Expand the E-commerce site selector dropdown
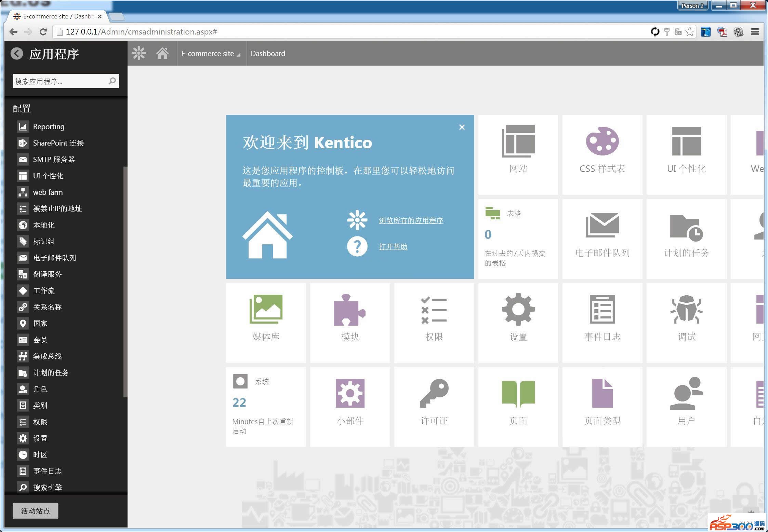 211,54
